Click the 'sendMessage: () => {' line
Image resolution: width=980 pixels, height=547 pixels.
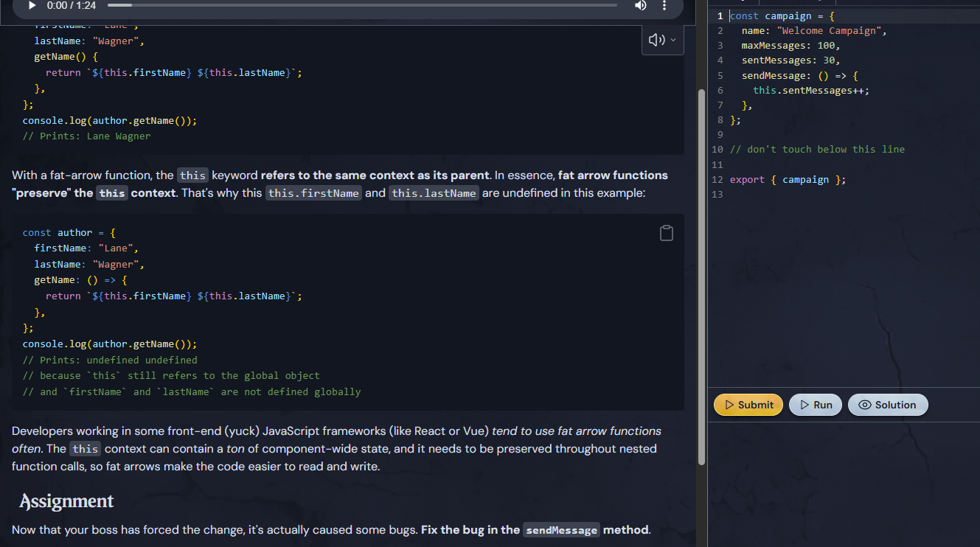click(800, 76)
